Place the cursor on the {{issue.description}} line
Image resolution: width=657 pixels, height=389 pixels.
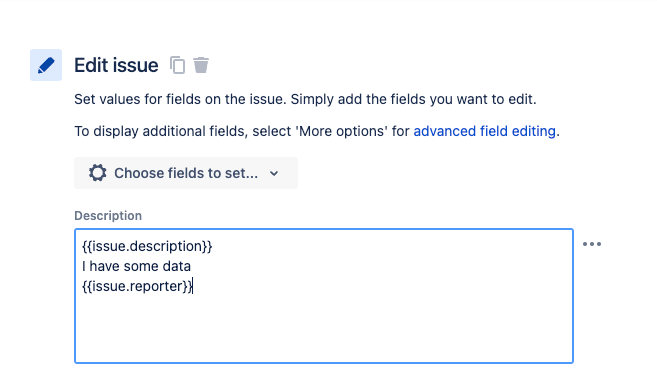[147, 246]
